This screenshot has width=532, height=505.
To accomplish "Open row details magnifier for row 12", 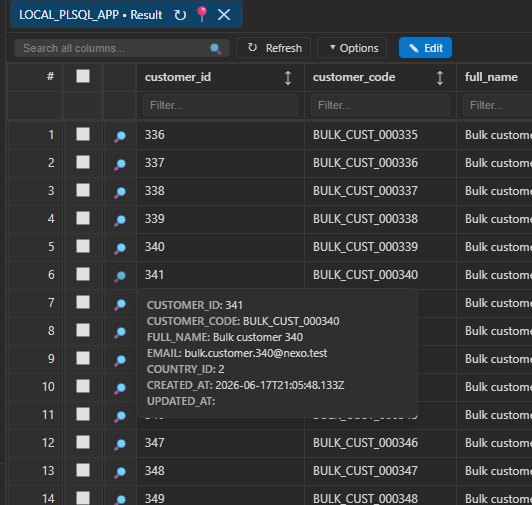I will pyautogui.click(x=120, y=444).
